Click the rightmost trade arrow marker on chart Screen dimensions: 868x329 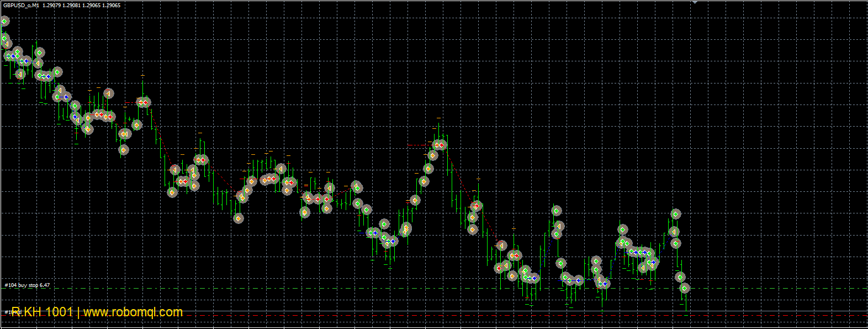click(685, 288)
